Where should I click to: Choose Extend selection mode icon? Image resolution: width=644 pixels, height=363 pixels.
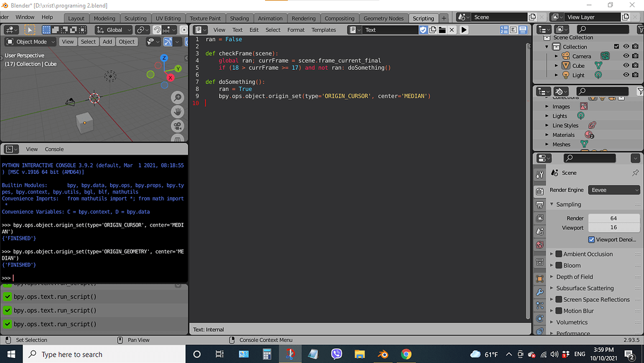pos(55,30)
